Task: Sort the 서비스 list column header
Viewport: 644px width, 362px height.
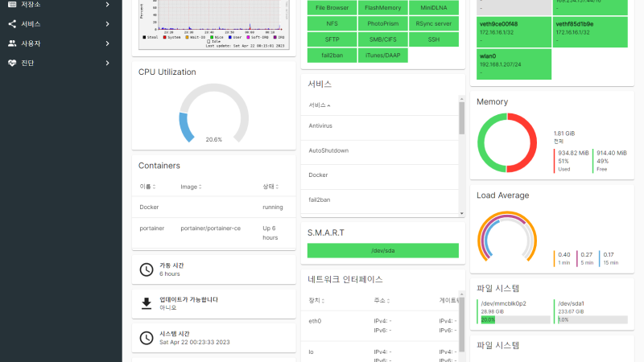Action: (320, 105)
